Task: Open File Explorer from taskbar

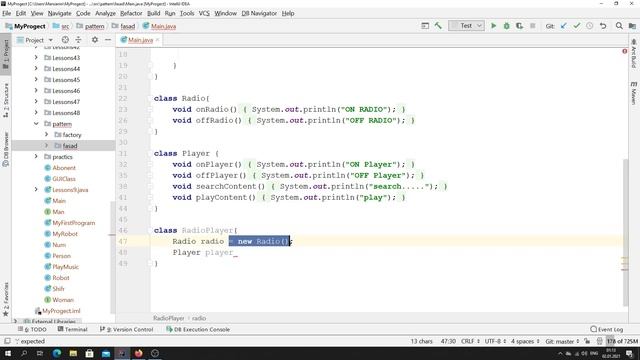Action: (73, 353)
